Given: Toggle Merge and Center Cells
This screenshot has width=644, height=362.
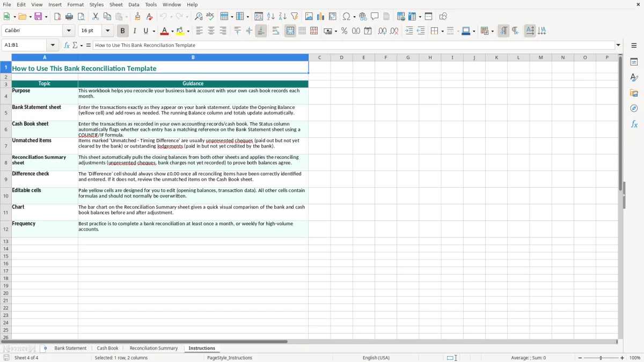Looking at the screenshot, I should (290, 31).
